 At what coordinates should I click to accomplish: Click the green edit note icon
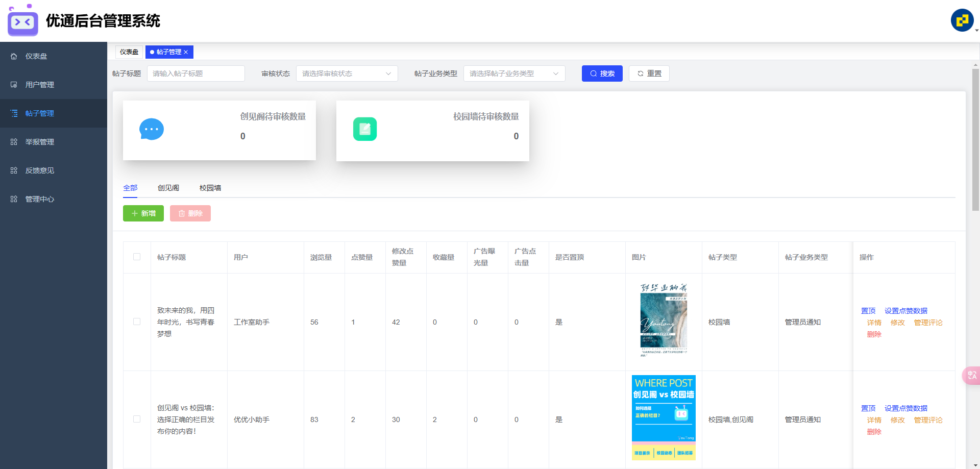point(364,129)
